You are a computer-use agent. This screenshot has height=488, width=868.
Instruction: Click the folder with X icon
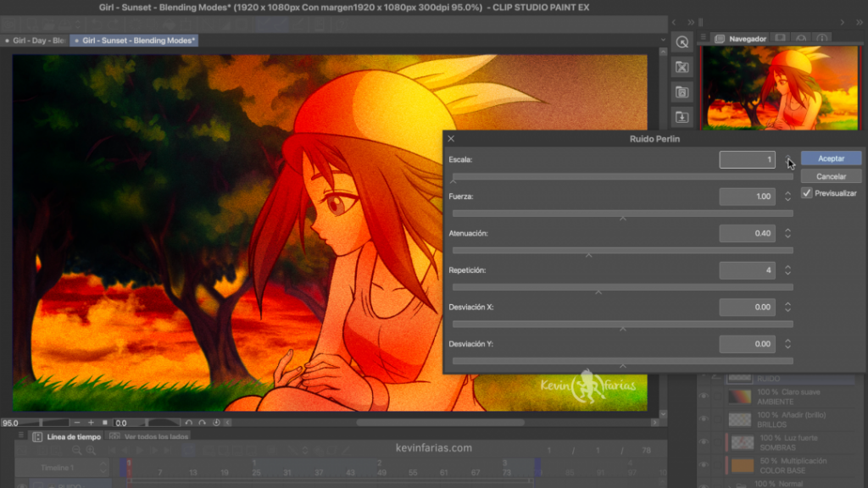pos(682,68)
